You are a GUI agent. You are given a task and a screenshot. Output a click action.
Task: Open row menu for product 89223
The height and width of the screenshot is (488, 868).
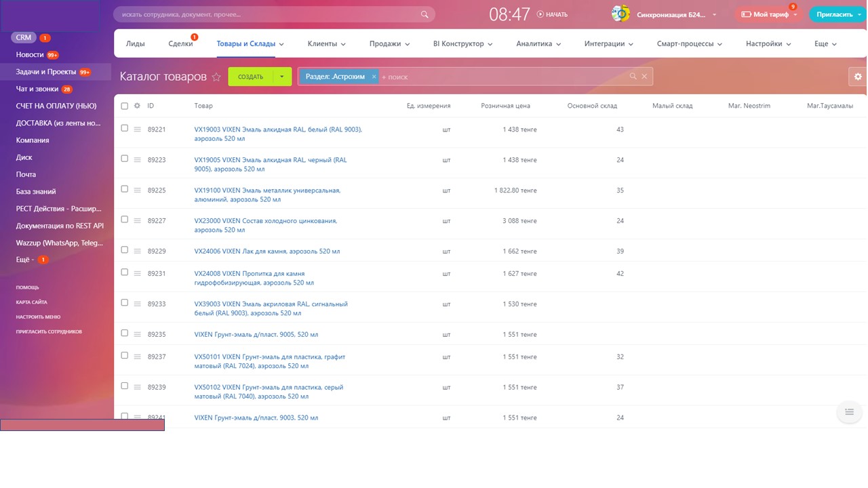(137, 160)
